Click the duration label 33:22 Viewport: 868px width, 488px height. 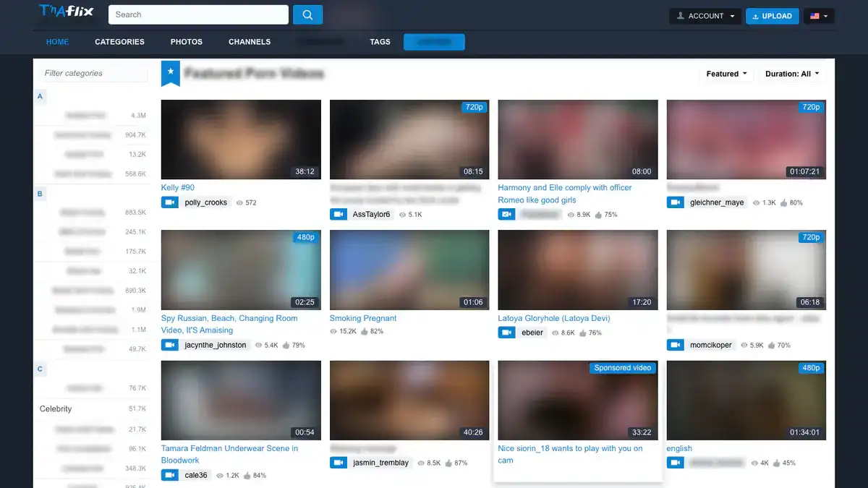(642, 432)
